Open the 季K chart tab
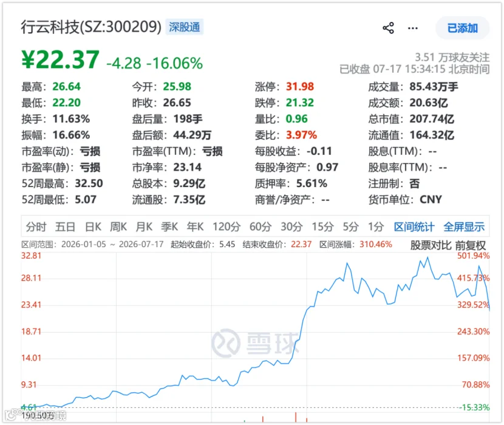The height and width of the screenshot is (425, 504). pyautogui.click(x=169, y=226)
